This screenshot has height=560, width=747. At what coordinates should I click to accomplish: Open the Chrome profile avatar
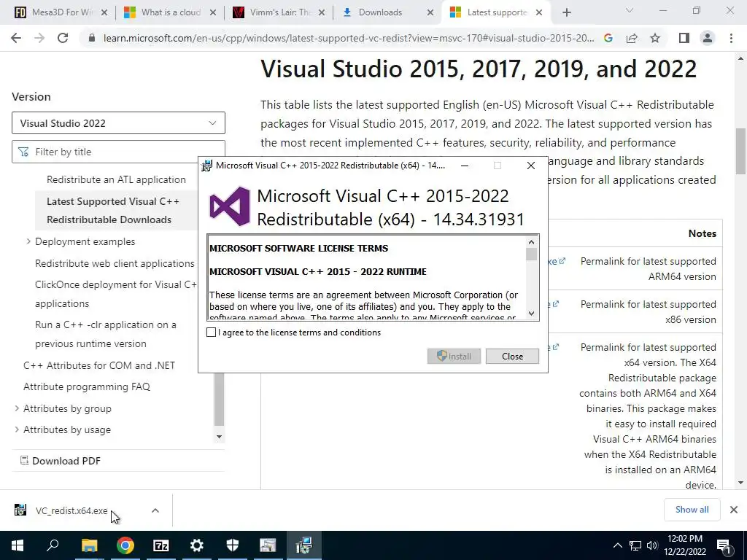[708, 38]
